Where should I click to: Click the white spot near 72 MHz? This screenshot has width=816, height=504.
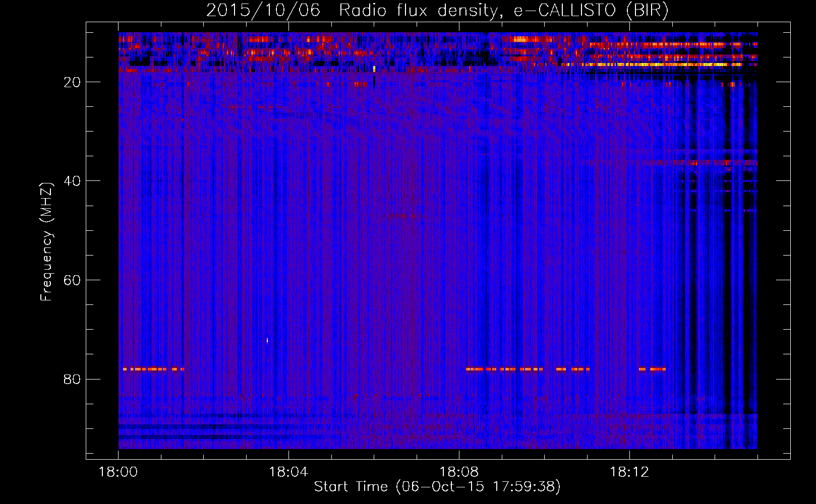[x=267, y=341]
